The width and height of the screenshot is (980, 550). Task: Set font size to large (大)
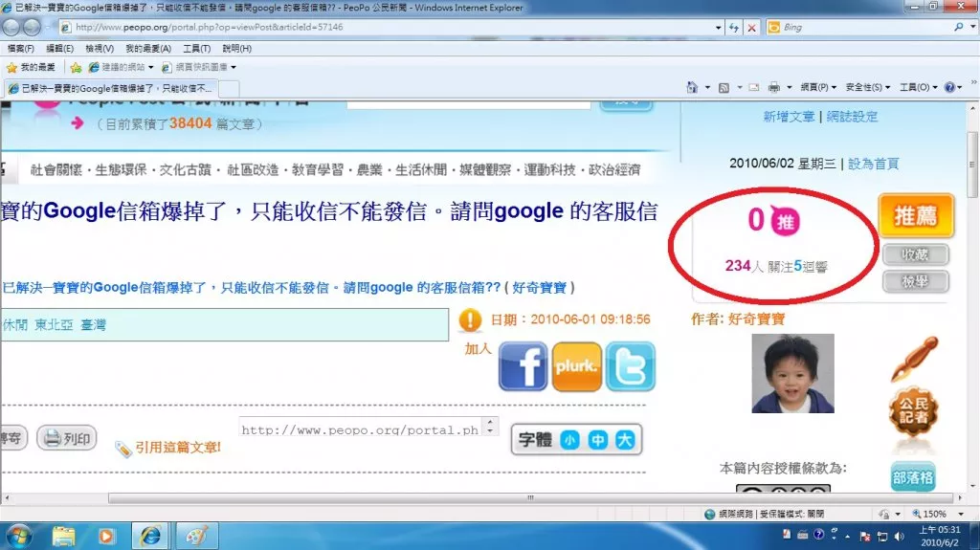pyautogui.click(x=624, y=440)
